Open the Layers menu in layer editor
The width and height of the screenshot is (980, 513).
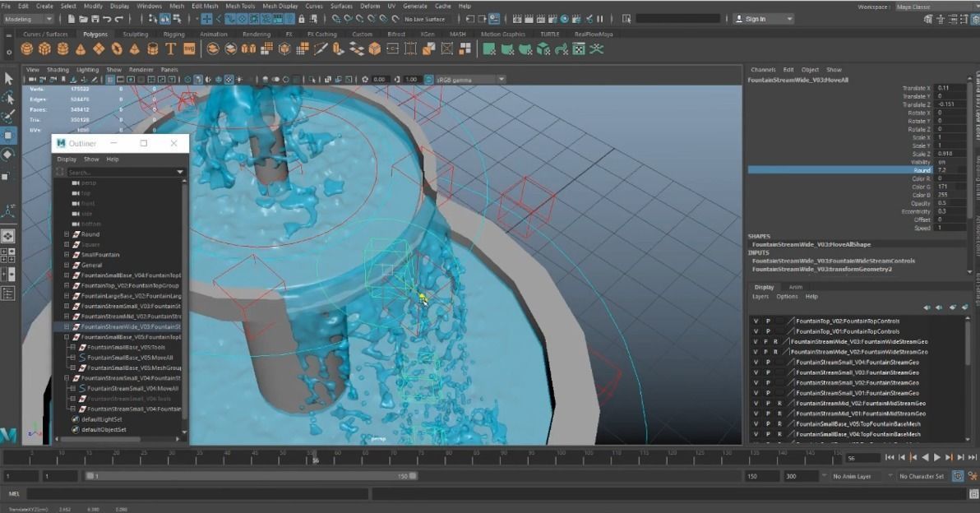[760, 297]
